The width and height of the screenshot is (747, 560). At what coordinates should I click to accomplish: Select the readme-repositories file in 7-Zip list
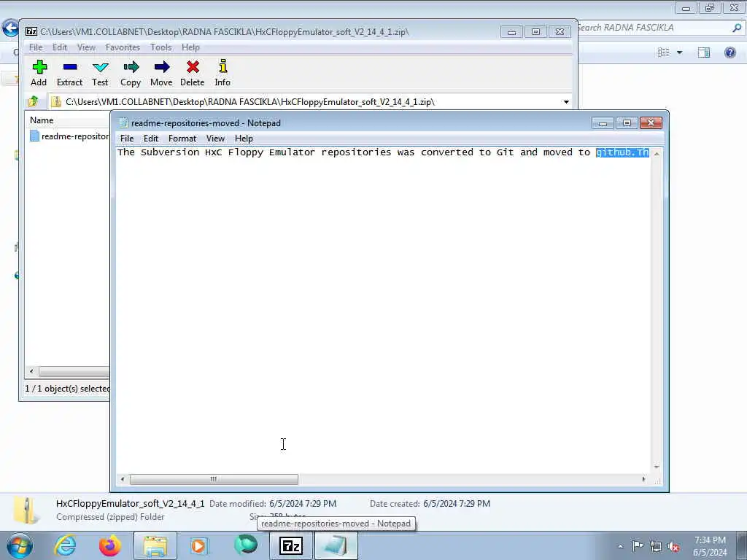coord(70,136)
